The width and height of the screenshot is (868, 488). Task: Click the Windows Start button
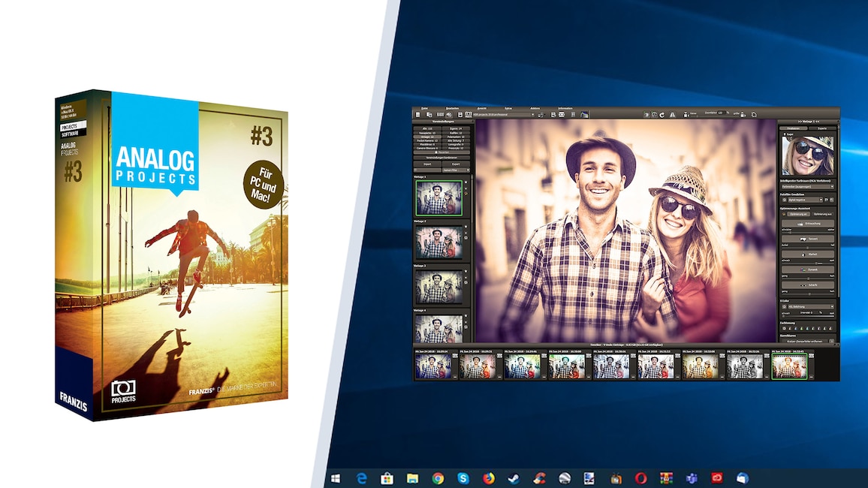[x=336, y=478]
